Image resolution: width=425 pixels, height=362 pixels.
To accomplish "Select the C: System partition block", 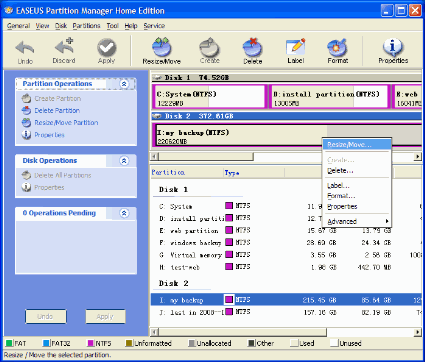I will [210, 97].
